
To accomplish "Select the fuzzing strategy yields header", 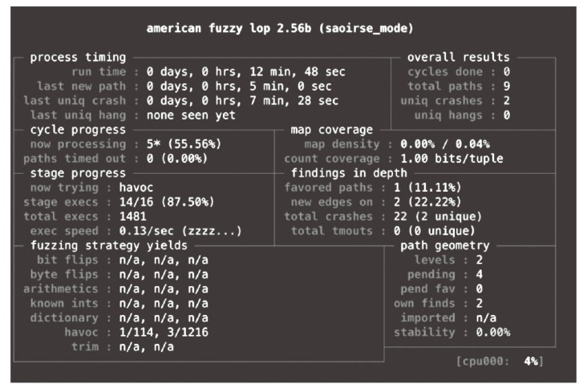I will [108, 245].
